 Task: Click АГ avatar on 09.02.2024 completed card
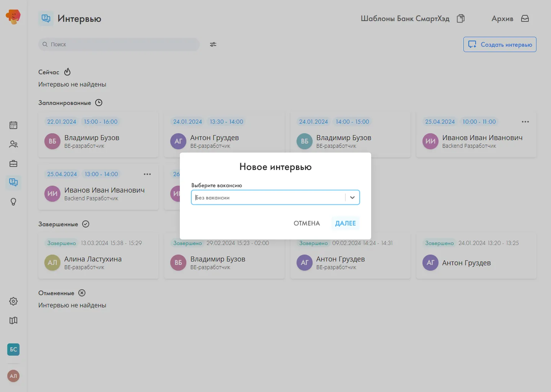(305, 263)
